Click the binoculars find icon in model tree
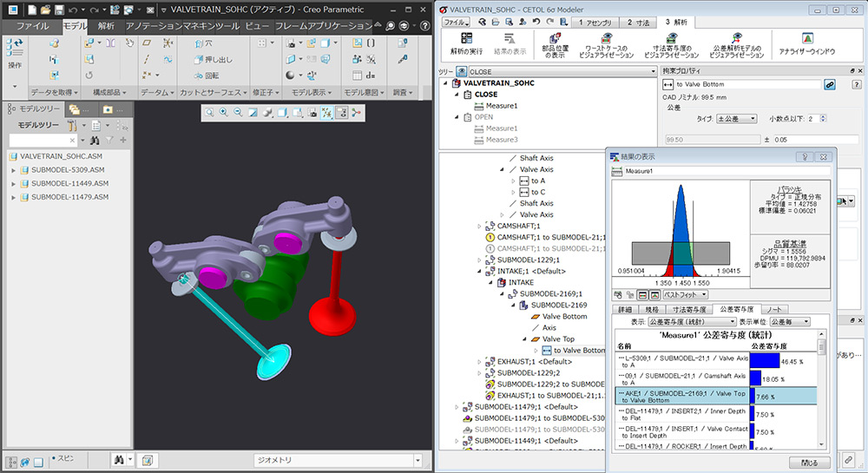The image size is (868, 473). click(x=94, y=141)
